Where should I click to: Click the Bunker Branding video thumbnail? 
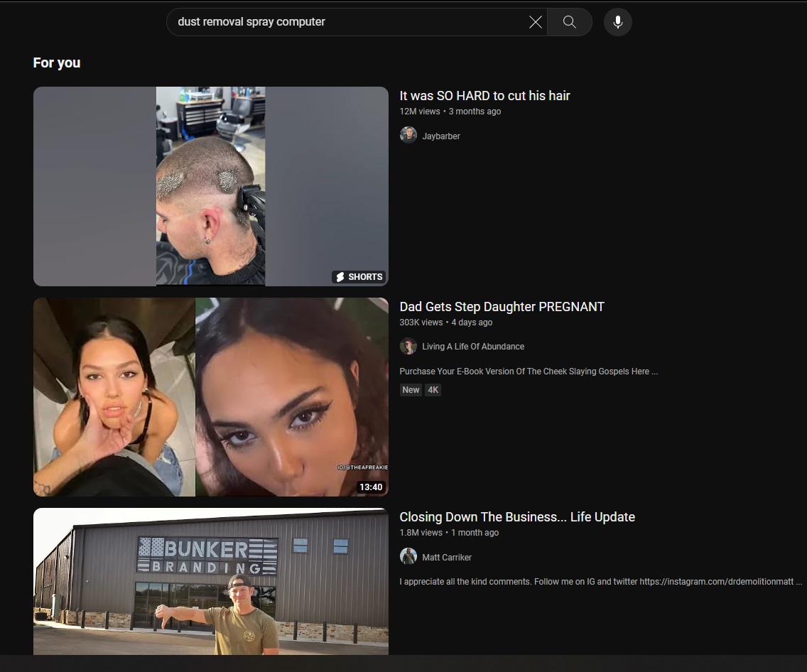tap(210, 581)
